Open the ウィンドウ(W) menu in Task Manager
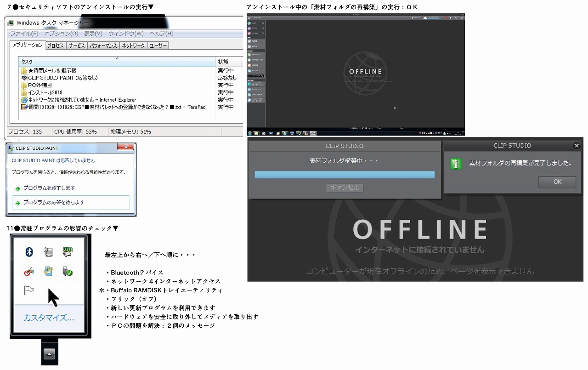Screen dimensions: 588x370 point(126,34)
